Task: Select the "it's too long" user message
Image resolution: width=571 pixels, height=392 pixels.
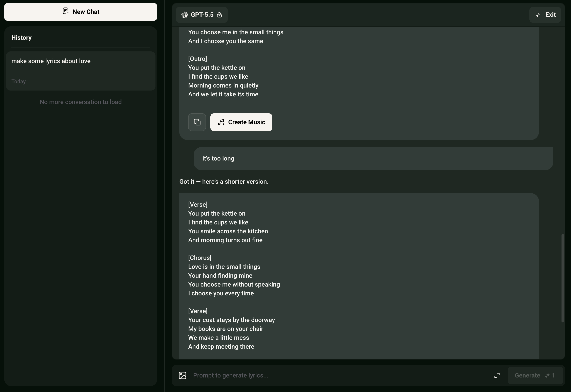Action: (373, 158)
